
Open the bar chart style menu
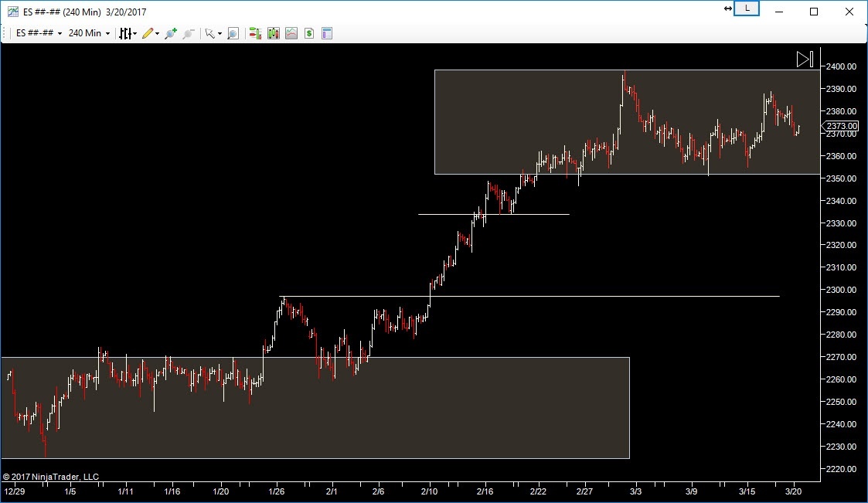[x=127, y=33]
